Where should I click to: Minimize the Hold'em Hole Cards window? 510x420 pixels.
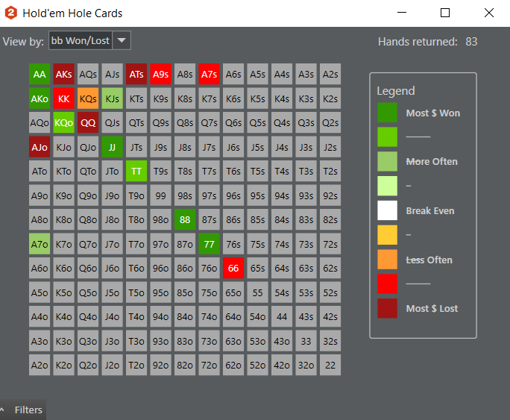tap(402, 13)
